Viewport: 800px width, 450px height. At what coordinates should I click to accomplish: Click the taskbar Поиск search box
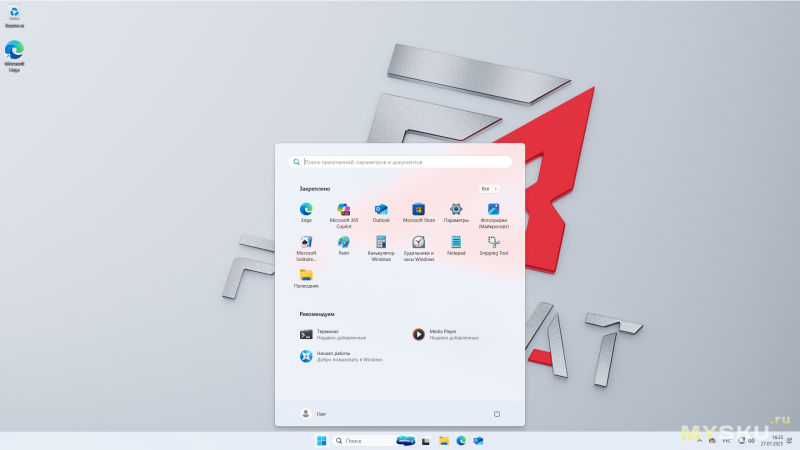374,441
